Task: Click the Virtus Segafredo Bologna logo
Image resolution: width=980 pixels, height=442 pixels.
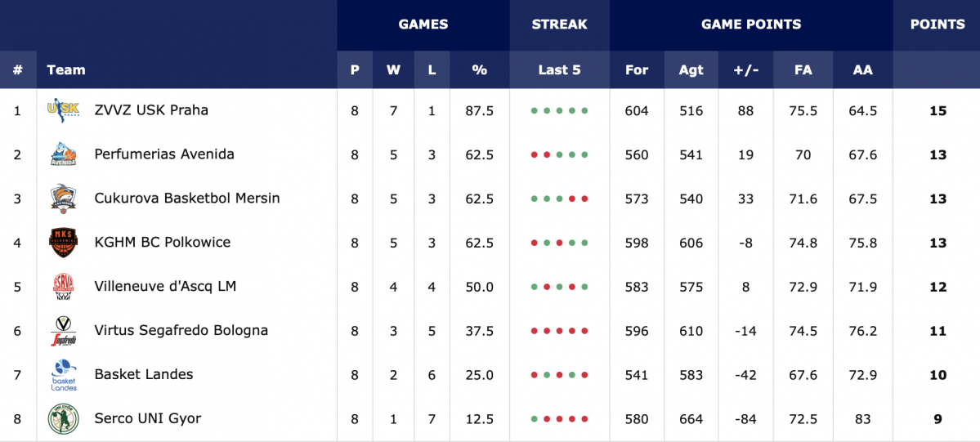Action: pos(63,331)
